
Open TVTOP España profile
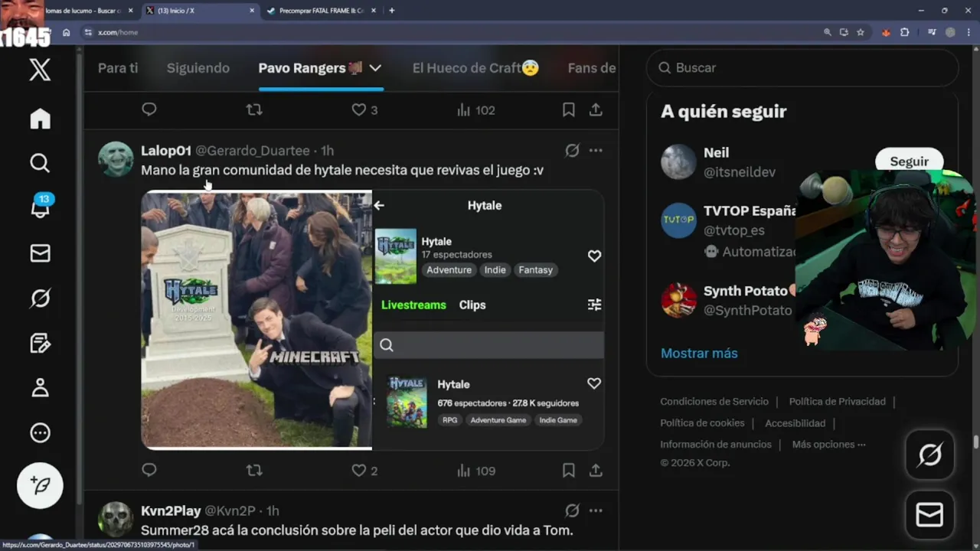[749, 211]
